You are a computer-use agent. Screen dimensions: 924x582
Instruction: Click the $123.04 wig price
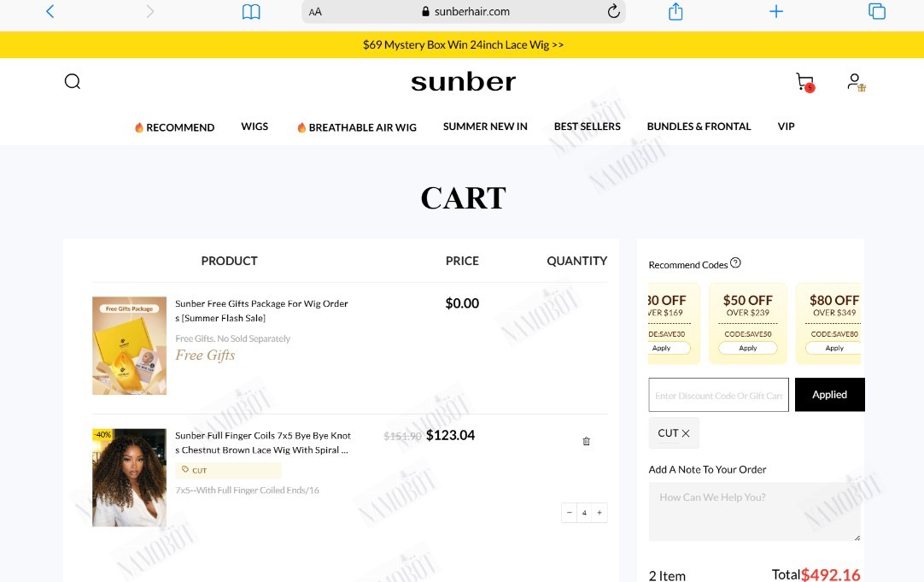coord(450,435)
